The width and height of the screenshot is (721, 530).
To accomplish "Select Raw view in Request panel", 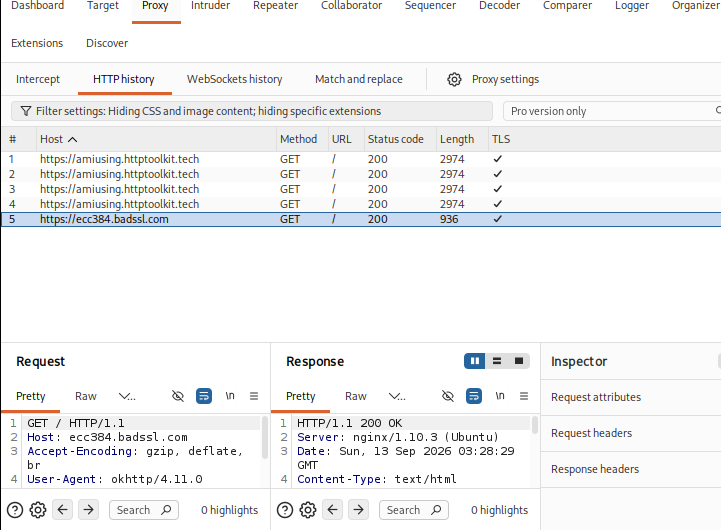I will tap(86, 396).
